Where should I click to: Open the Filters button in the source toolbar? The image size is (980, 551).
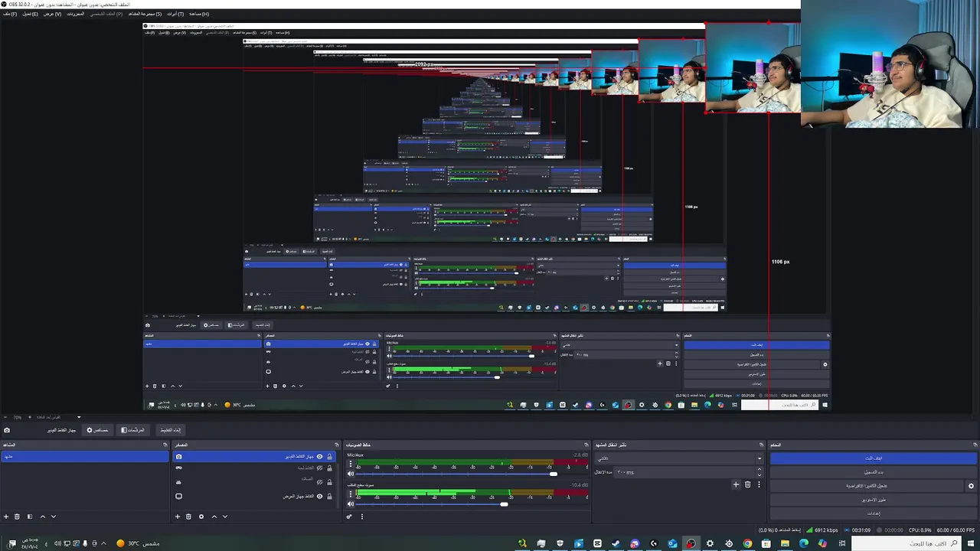point(133,430)
